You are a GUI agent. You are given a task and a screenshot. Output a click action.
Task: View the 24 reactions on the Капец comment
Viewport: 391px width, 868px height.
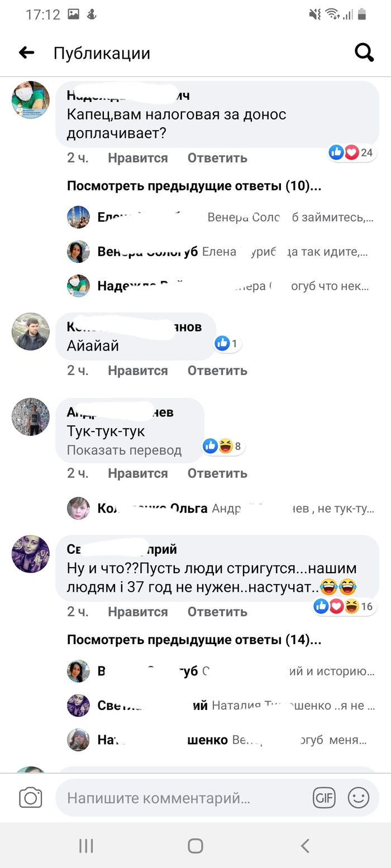[x=352, y=152]
